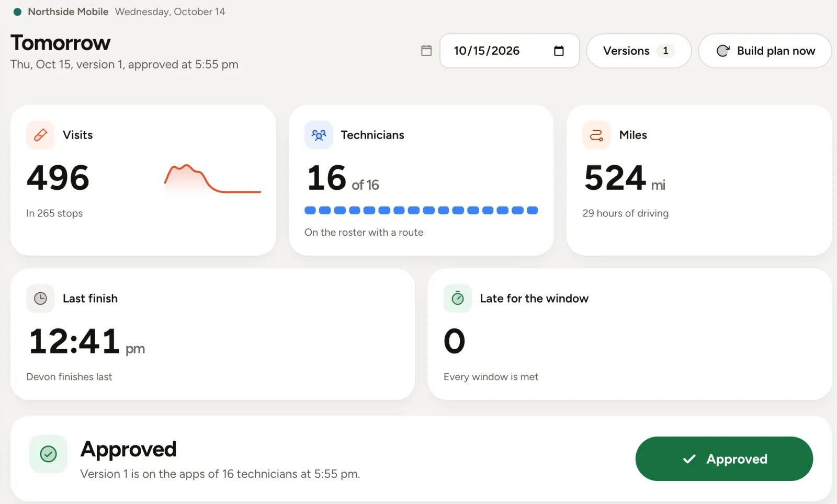This screenshot has height=504, width=837.
Task: Click the green Approved button
Action: (724, 459)
